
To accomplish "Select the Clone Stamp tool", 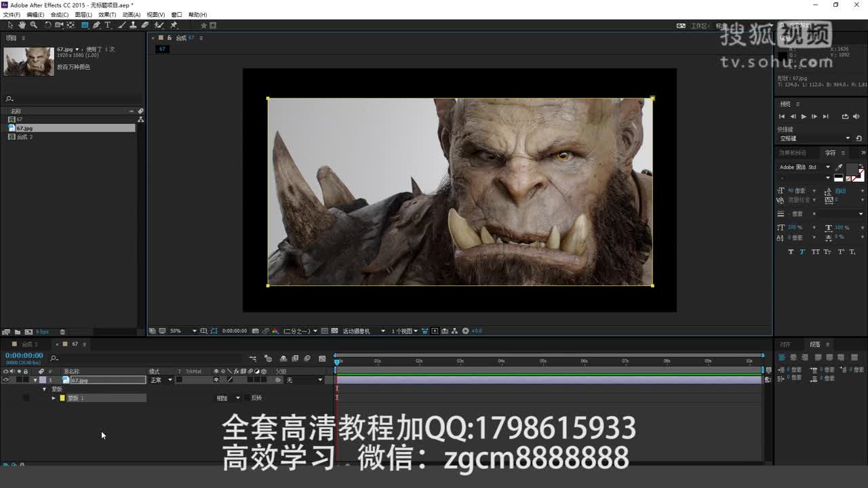I will click(x=133, y=24).
